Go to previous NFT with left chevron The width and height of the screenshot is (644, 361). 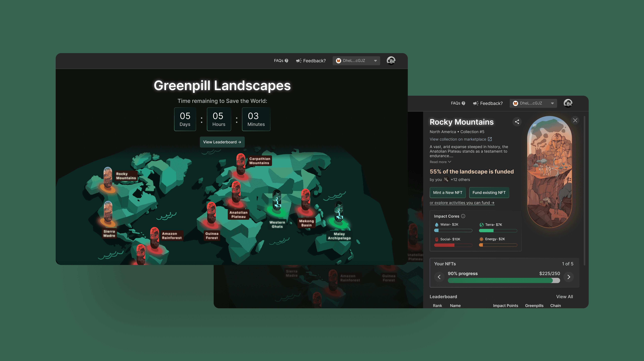tap(439, 277)
